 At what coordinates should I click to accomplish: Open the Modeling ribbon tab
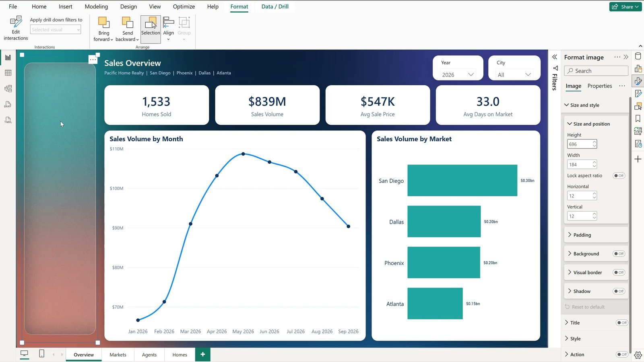pos(96,6)
